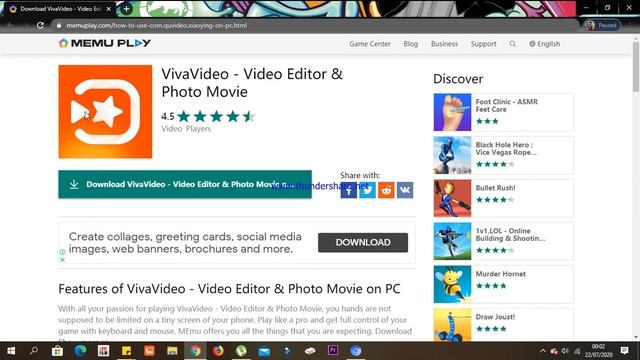
Task: Open Firefox from taskbar
Action: pos(218,351)
